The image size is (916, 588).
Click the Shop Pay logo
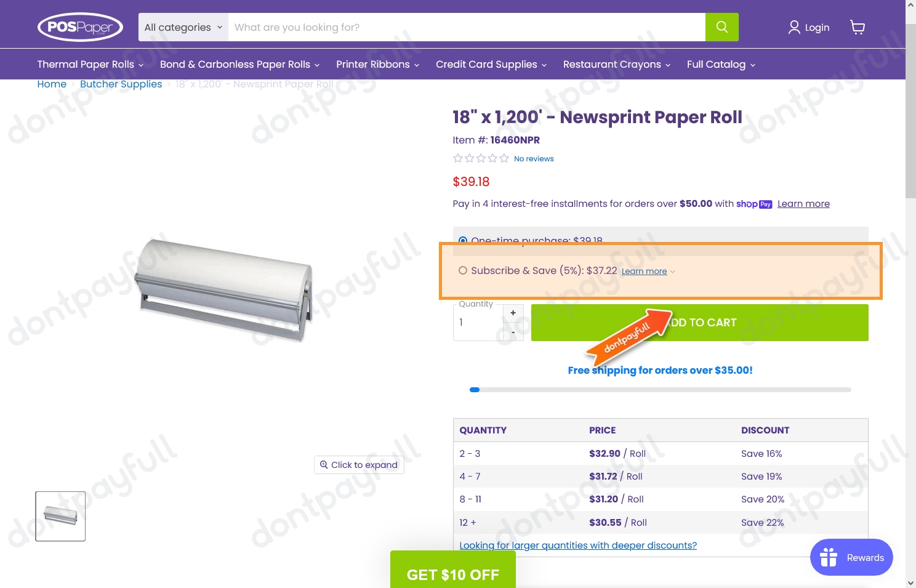click(754, 204)
